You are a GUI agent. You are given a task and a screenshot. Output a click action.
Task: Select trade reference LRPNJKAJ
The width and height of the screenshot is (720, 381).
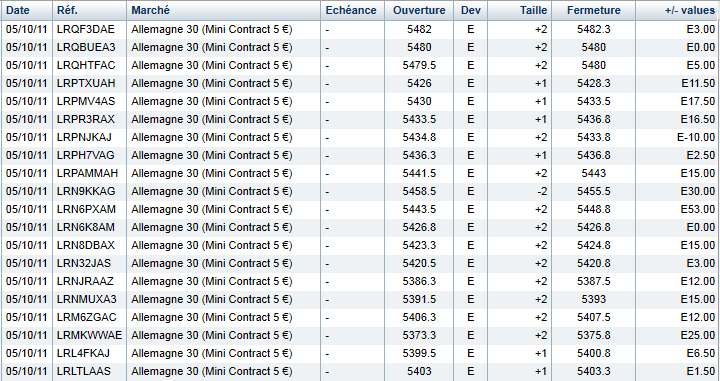[84, 137]
